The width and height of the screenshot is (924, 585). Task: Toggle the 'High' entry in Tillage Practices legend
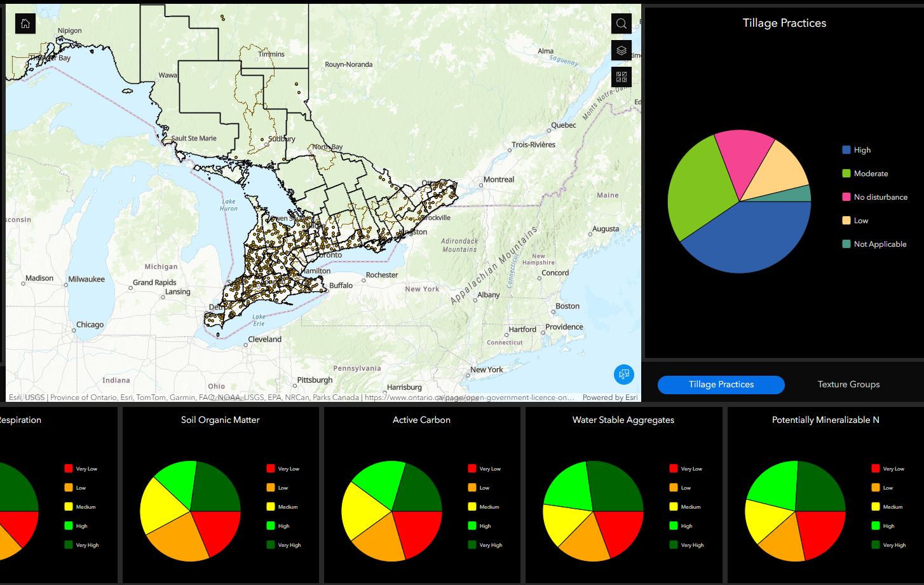860,149
